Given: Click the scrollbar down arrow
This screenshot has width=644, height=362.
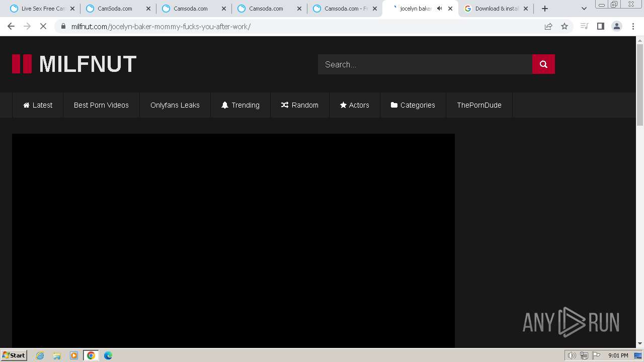Looking at the screenshot, I should pyautogui.click(x=640, y=343).
